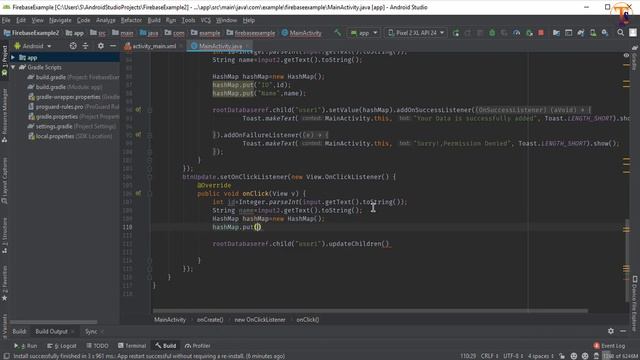
Task: Open the app run configuration dropdown
Action: (x=364, y=33)
